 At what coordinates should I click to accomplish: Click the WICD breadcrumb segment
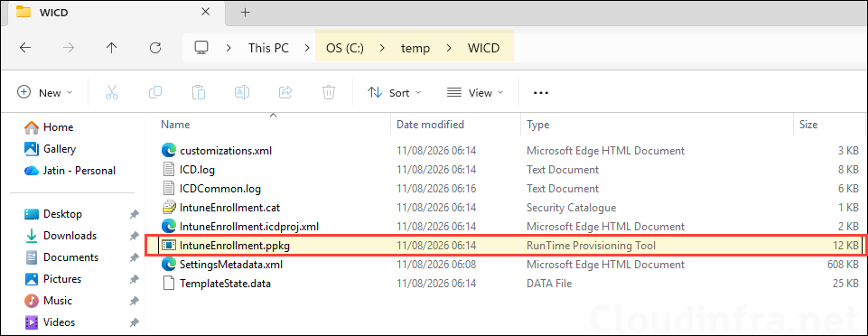484,48
